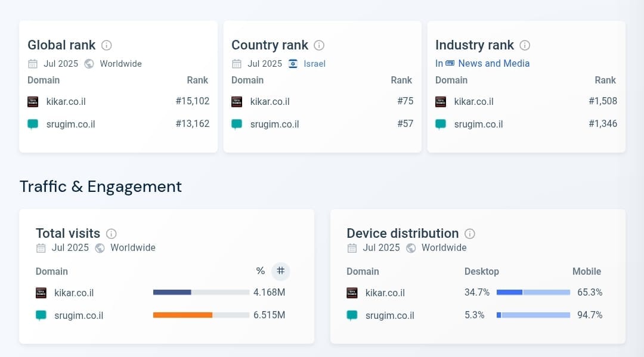Click kikar.co.il domain in Industry rank
The height and width of the screenshot is (357, 644).
[474, 102]
